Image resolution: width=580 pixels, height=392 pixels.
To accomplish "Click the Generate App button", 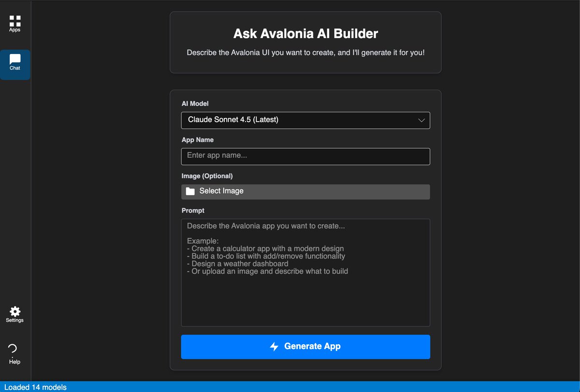I will pyautogui.click(x=305, y=347).
